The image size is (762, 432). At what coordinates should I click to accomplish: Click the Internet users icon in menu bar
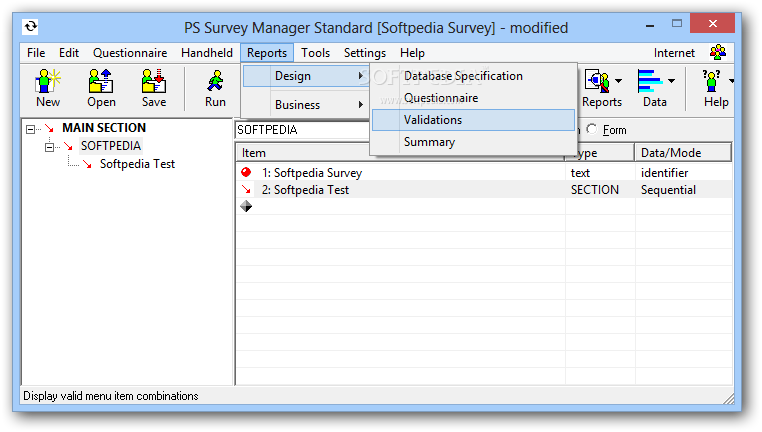pyautogui.click(x=718, y=52)
